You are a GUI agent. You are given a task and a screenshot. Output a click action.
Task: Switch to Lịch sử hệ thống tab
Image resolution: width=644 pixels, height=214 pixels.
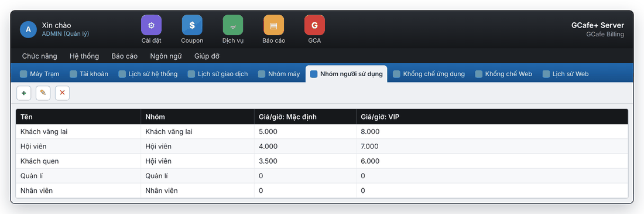point(148,74)
